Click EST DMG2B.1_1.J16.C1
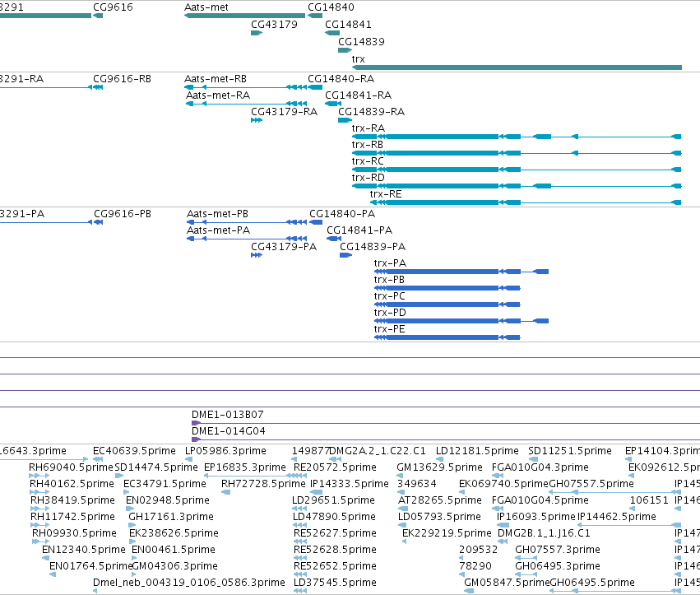 point(545,534)
